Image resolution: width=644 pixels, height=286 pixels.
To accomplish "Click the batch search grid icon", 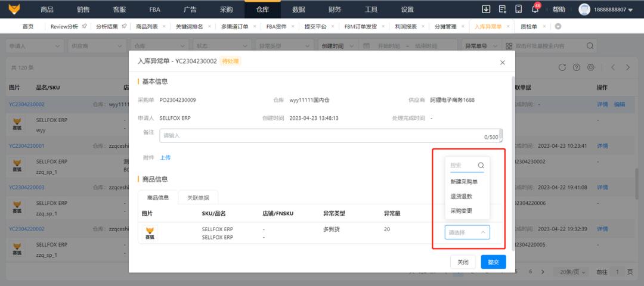I will (509, 46).
